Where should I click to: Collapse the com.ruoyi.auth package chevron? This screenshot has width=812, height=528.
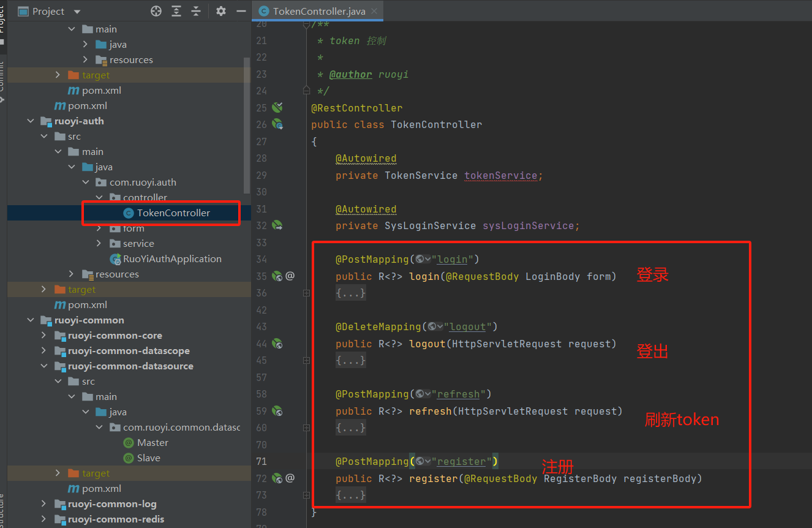click(x=86, y=183)
